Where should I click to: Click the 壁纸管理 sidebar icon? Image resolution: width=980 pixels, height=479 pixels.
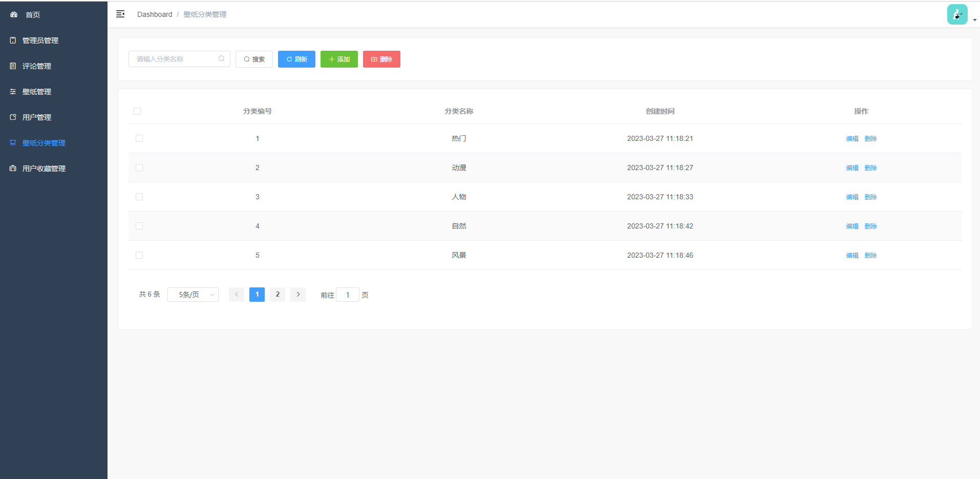click(13, 92)
